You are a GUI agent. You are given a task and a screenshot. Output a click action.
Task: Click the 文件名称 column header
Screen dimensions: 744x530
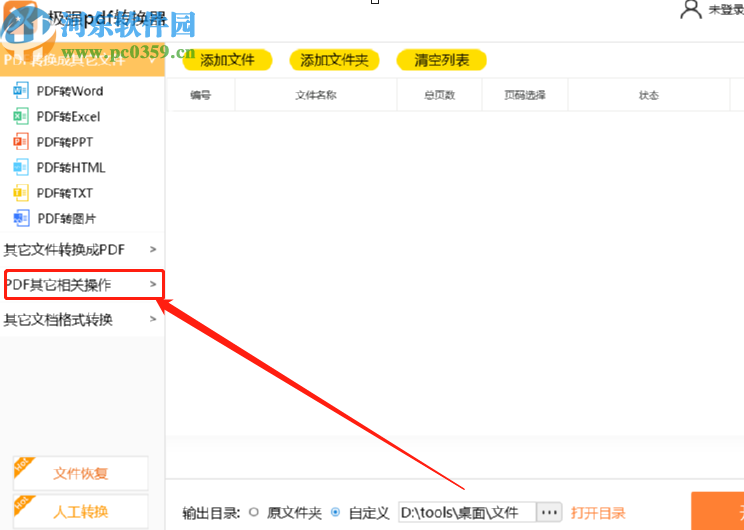coord(316,95)
